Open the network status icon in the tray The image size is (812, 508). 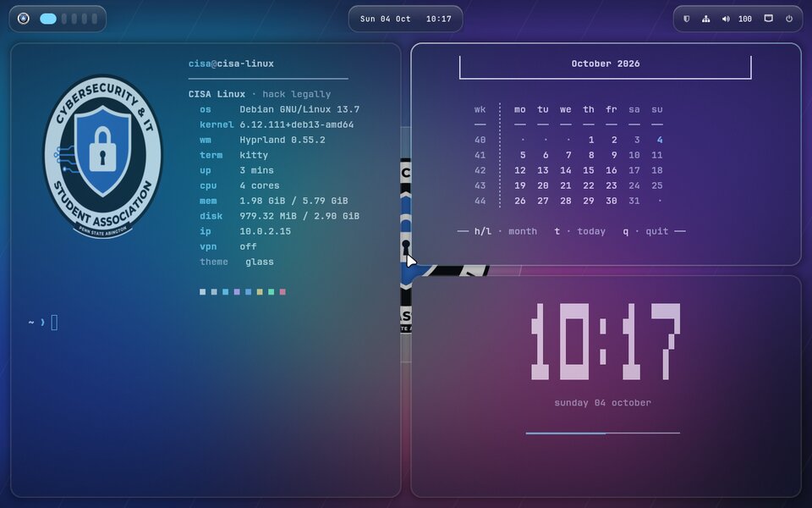(x=705, y=19)
